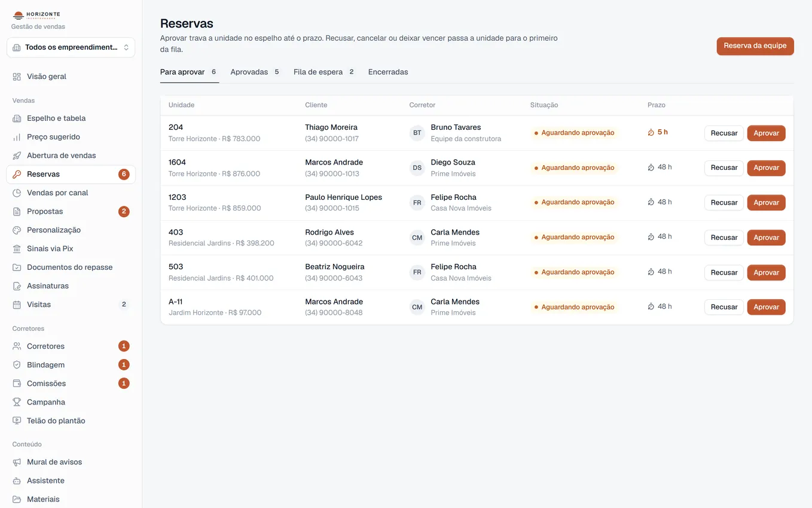Screen dimensions: 812x508
Task: Open the Todos os empreendimentos selector
Action: (71, 47)
